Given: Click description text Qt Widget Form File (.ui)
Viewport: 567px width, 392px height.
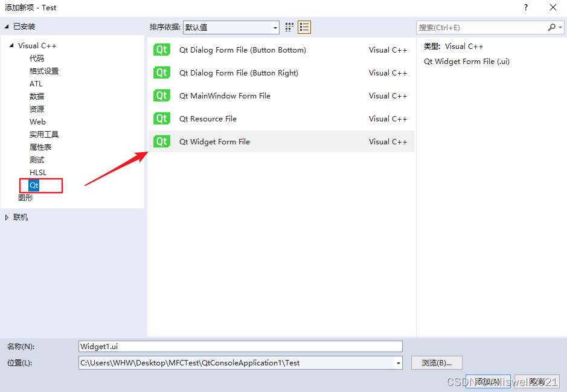Looking at the screenshot, I should coord(467,62).
